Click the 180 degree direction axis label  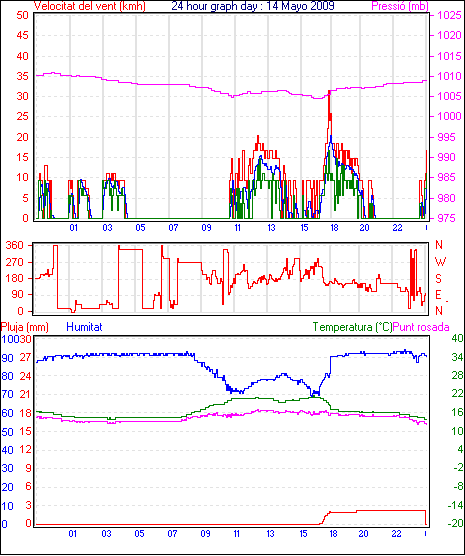pos(15,278)
